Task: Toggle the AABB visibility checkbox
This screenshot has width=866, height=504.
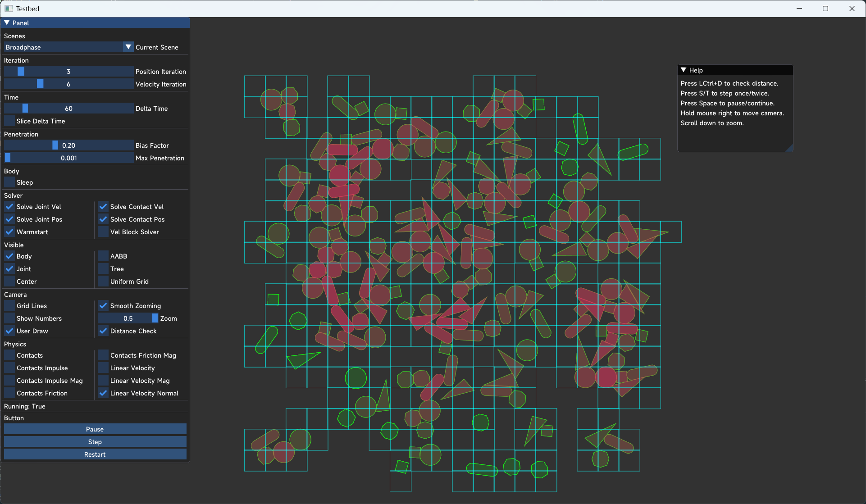Action: coord(103,256)
